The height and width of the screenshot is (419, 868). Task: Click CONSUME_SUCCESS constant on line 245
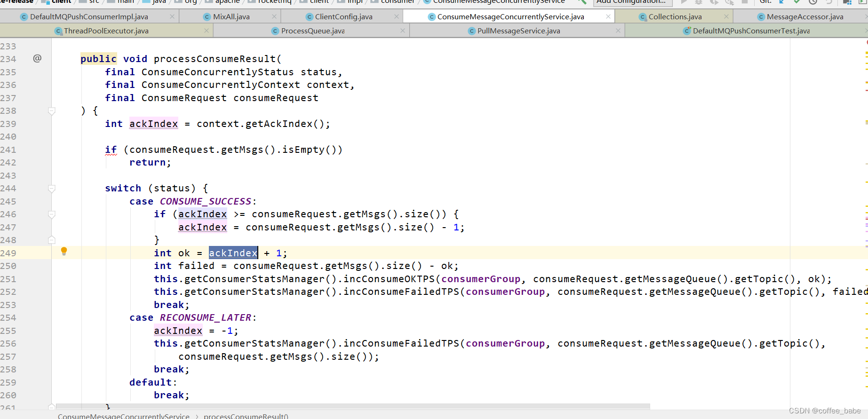pyautogui.click(x=206, y=201)
